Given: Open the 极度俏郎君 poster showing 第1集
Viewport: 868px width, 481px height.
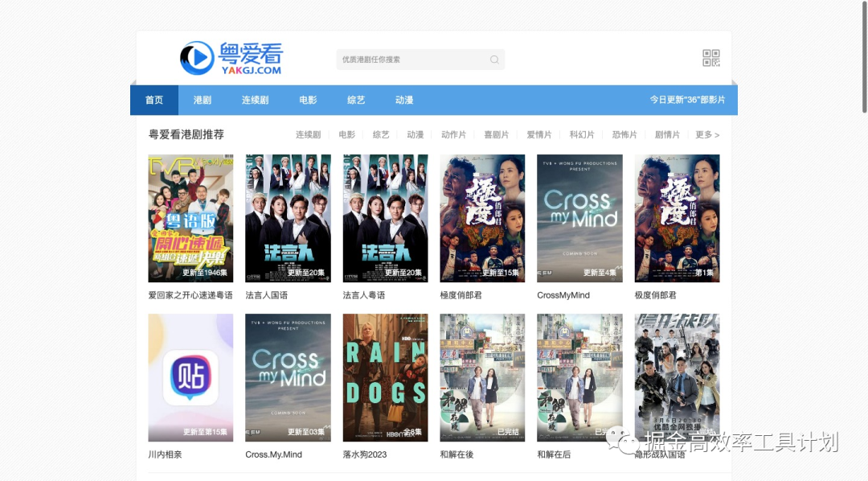Looking at the screenshot, I should [677, 218].
